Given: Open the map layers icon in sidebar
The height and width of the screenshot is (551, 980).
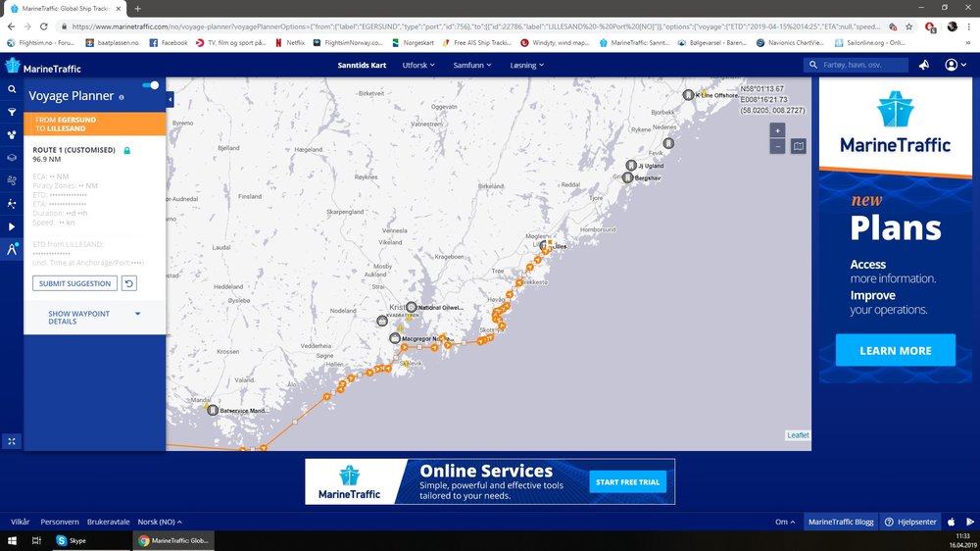Looking at the screenshot, I should pos(11,158).
